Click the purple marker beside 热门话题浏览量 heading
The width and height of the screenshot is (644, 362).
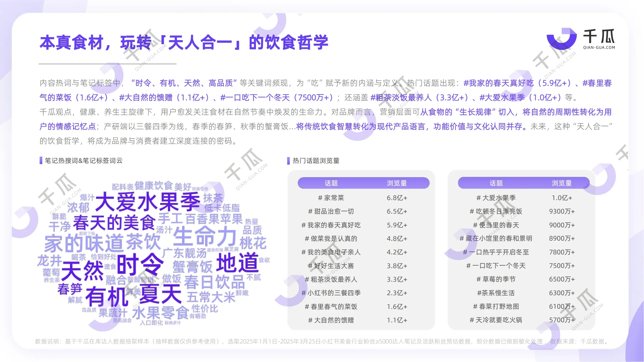288,161
